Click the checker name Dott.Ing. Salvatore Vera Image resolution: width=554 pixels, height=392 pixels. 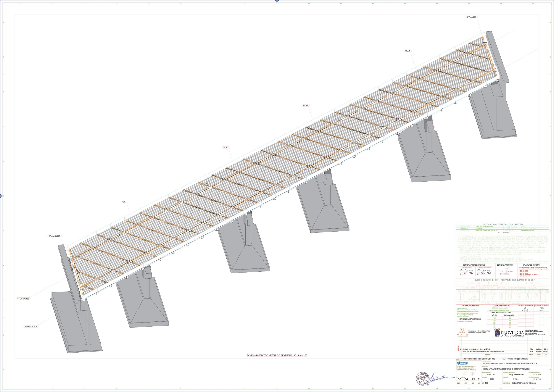point(516,375)
